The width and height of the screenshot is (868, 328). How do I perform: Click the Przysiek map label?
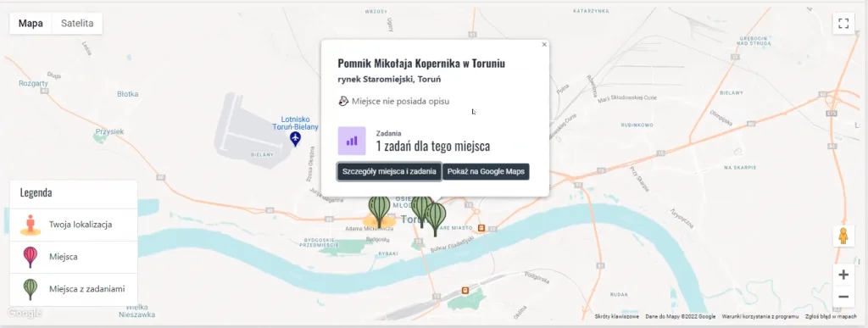[109, 131]
